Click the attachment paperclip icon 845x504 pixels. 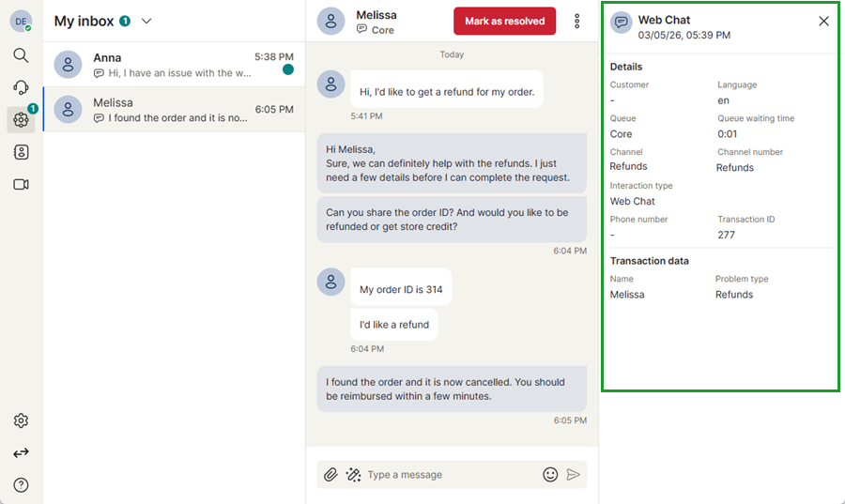coord(330,475)
